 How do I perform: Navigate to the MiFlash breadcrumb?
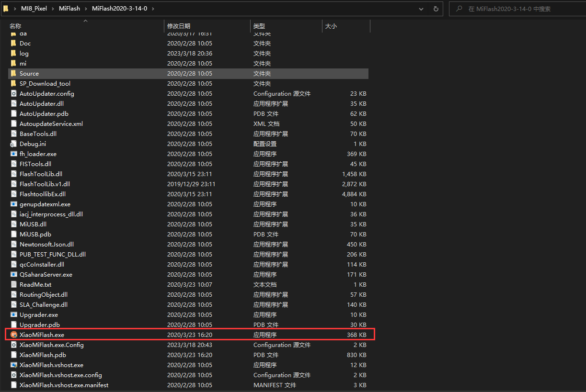coord(69,9)
